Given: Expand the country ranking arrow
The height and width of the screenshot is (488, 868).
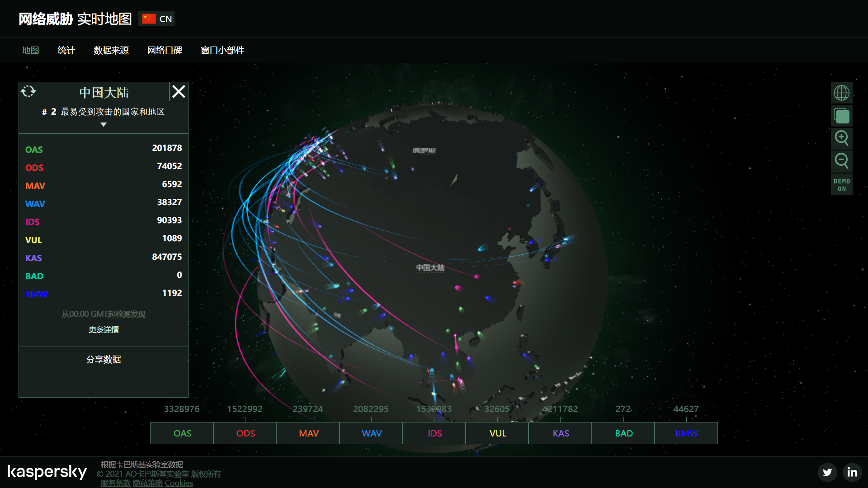Looking at the screenshot, I should pos(104,125).
